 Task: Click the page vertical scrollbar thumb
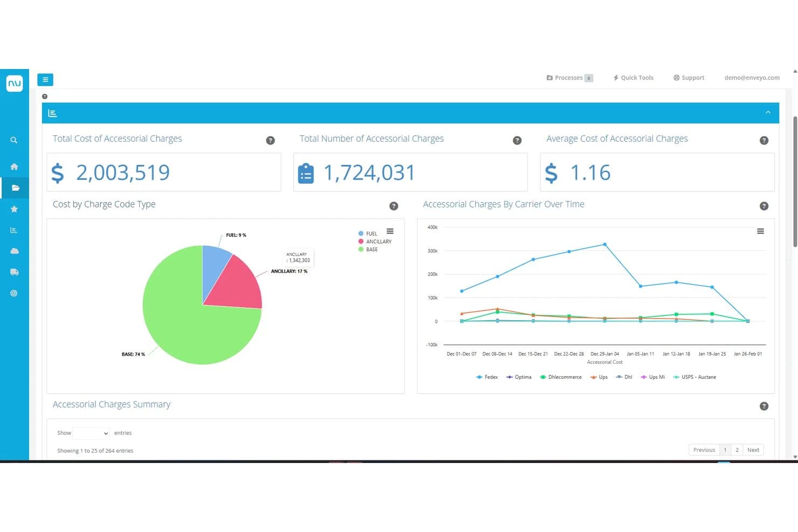[x=795, y=182]
